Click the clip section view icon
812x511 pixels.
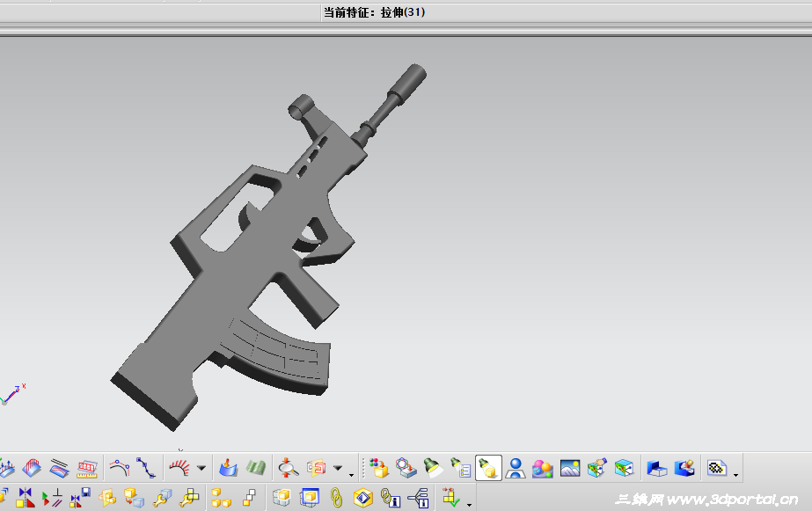click(316, 468)
